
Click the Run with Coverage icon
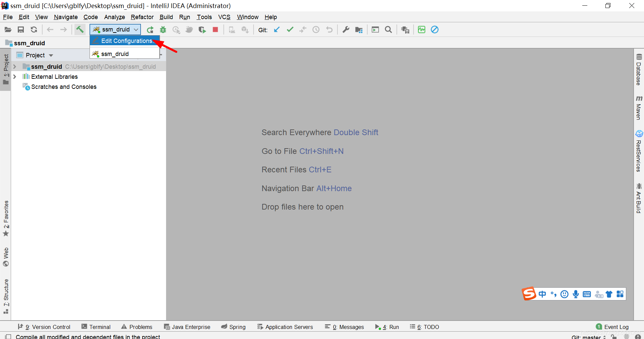(x=202, y=30)
